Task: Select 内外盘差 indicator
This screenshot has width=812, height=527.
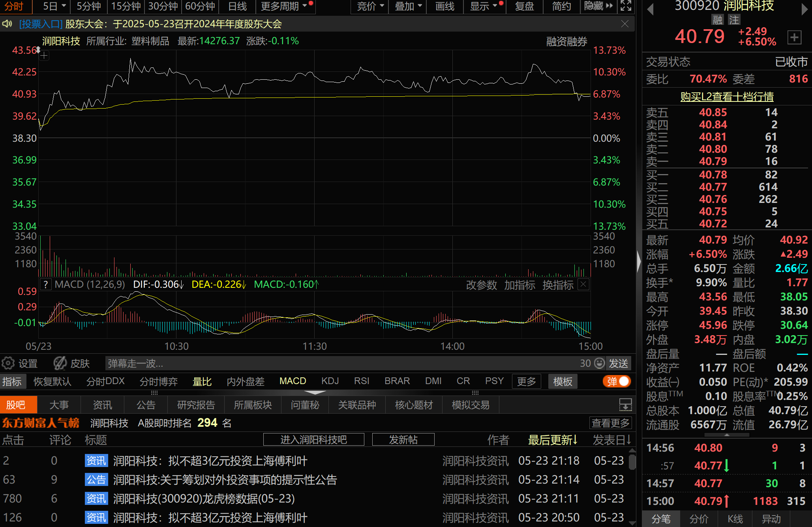Action: click(245, 381)
